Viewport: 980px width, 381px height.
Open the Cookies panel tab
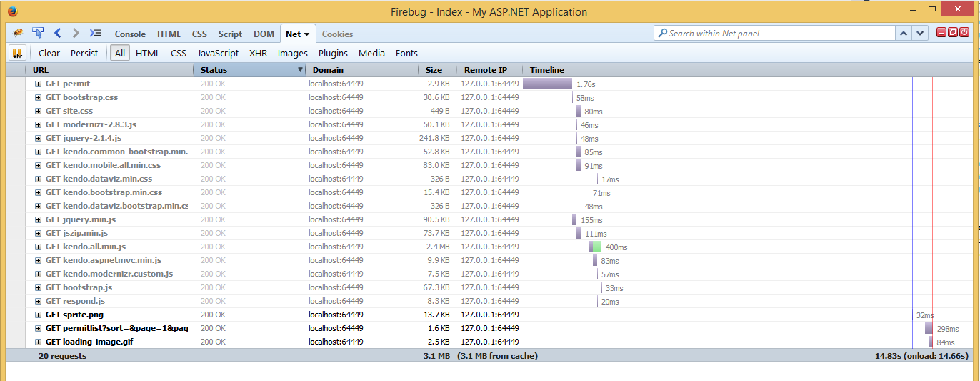[337, 34]
